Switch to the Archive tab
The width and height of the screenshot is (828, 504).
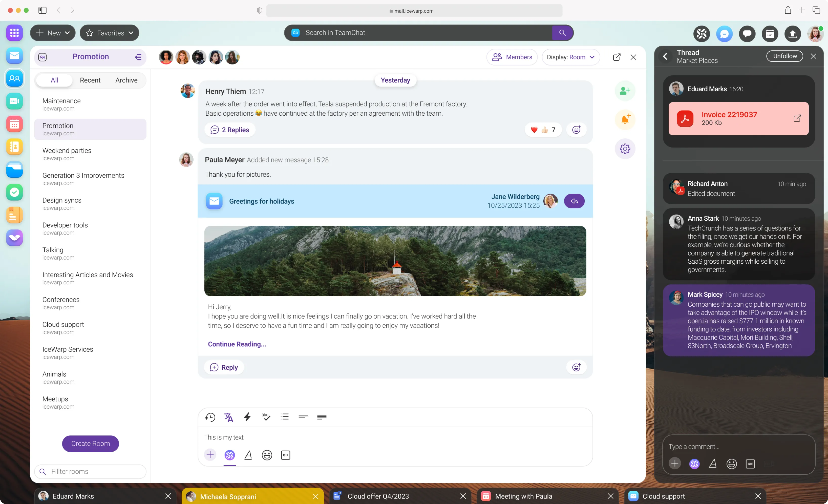point(126,80)
